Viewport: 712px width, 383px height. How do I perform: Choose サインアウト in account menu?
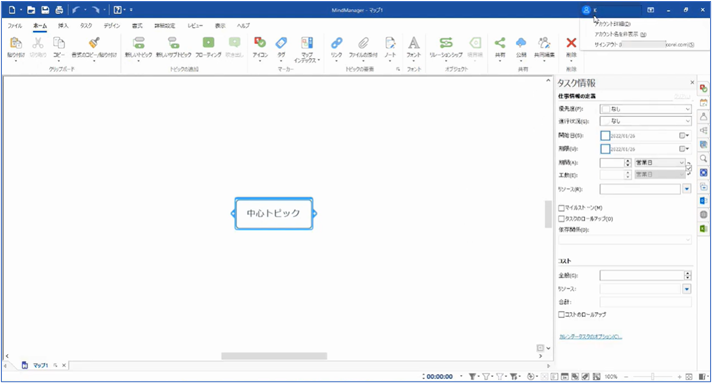click(x=644, y=45)
